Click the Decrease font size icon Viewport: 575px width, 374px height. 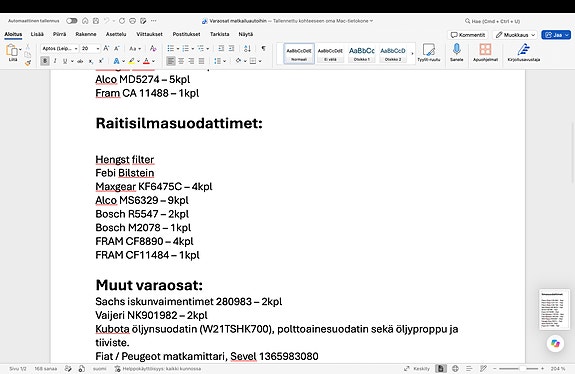tap(117, 48)
